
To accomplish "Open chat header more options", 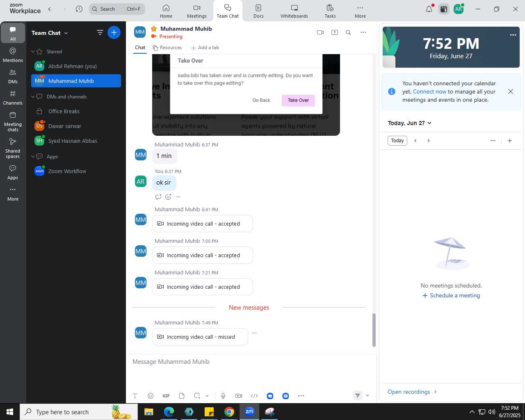I will coord(363,32).
